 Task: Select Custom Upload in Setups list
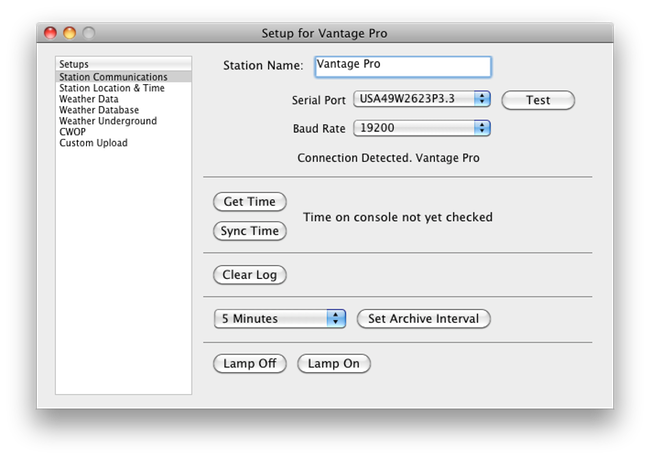pos(124,143)
